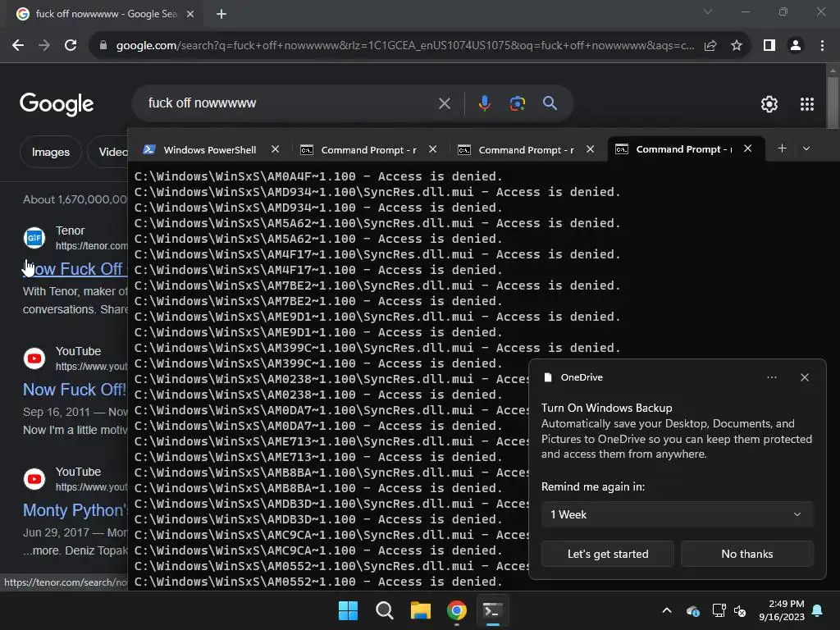Viewport: 840px width, 630px height.
Task: Open OneDrive notification more options
Action: coord(771,377)
